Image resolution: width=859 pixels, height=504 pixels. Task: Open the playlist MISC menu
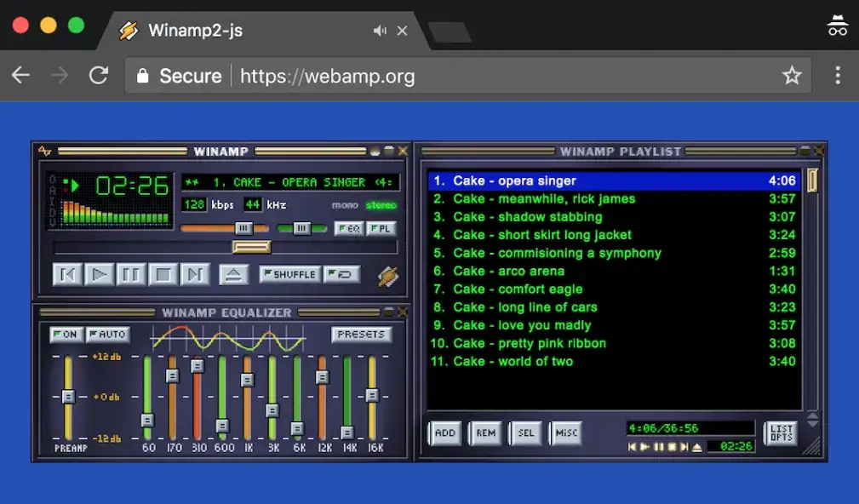tap(565, 433)
